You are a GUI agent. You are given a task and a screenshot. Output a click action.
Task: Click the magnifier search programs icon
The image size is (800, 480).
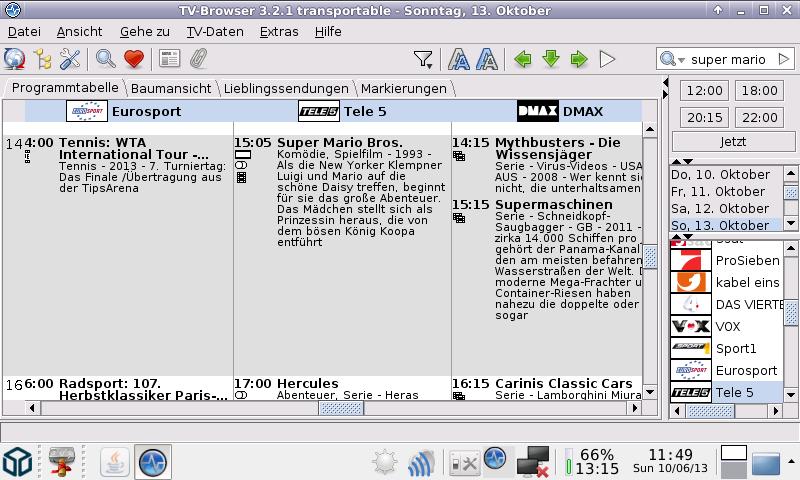[x=105, y=59]
